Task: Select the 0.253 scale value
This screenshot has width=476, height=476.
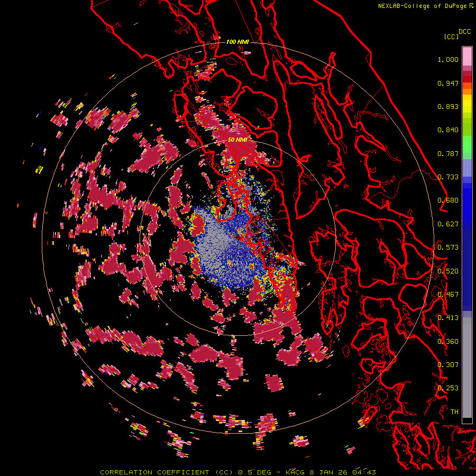Action: [448, 388]
